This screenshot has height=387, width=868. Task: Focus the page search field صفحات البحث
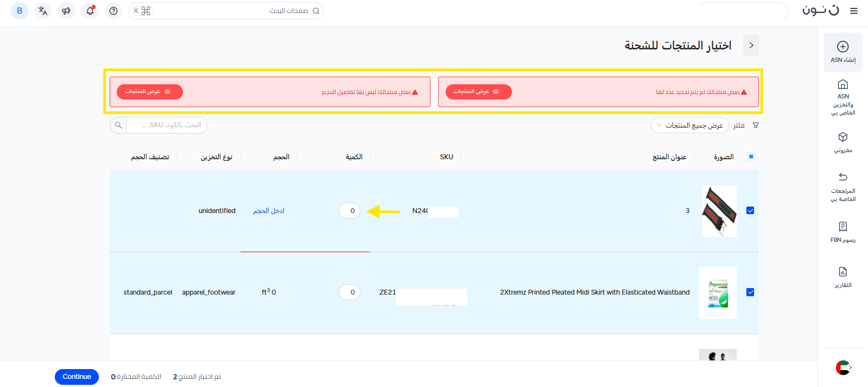[x=226, y=11]
